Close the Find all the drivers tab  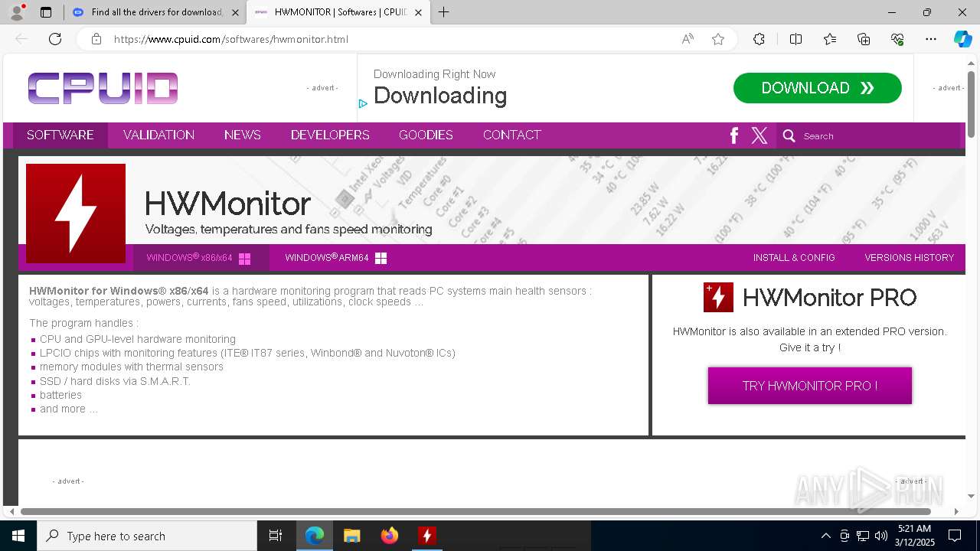235,12
